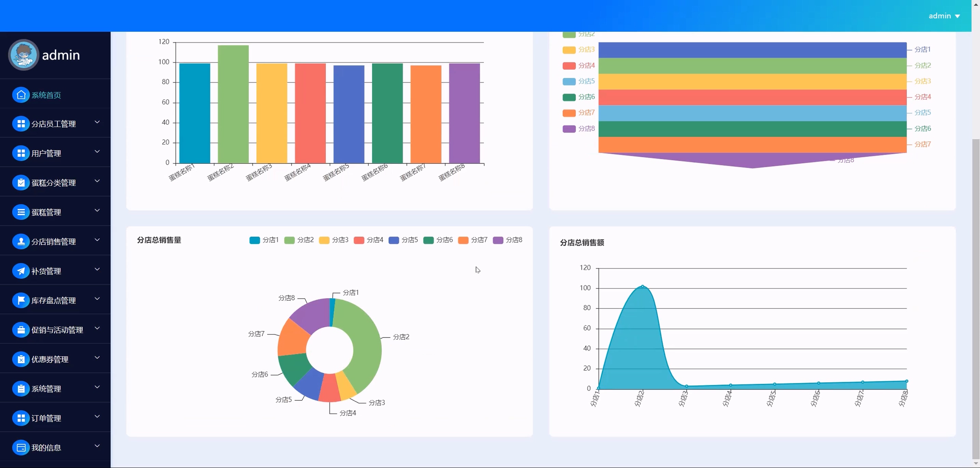Open the 蛋糕管理 menu item

(46, 212)
